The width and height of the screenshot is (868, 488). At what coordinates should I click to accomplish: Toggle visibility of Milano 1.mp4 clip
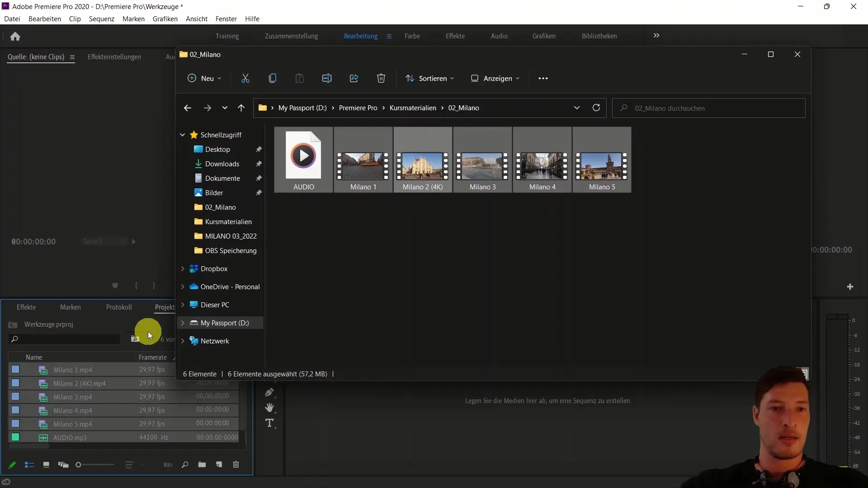[15, 370]
